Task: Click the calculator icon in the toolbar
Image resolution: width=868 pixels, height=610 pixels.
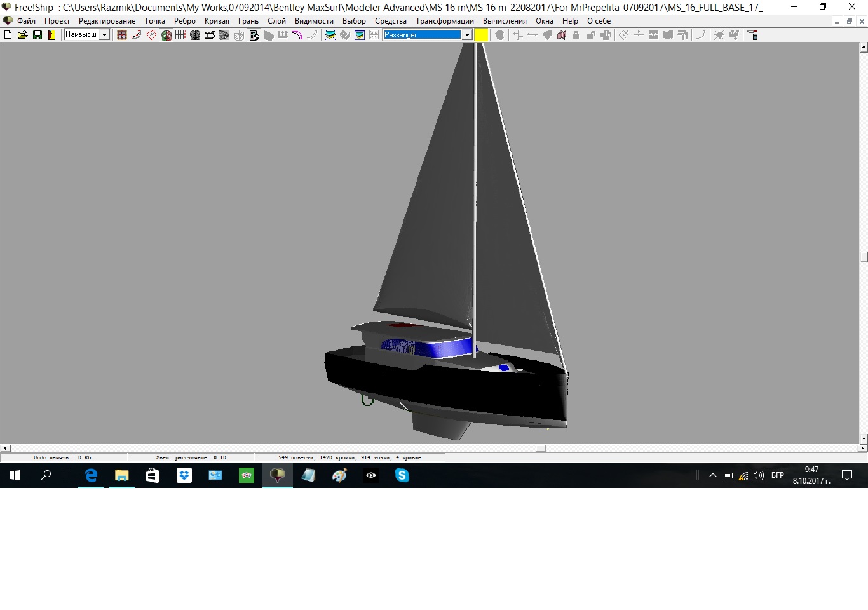Action: coord(254,35)
